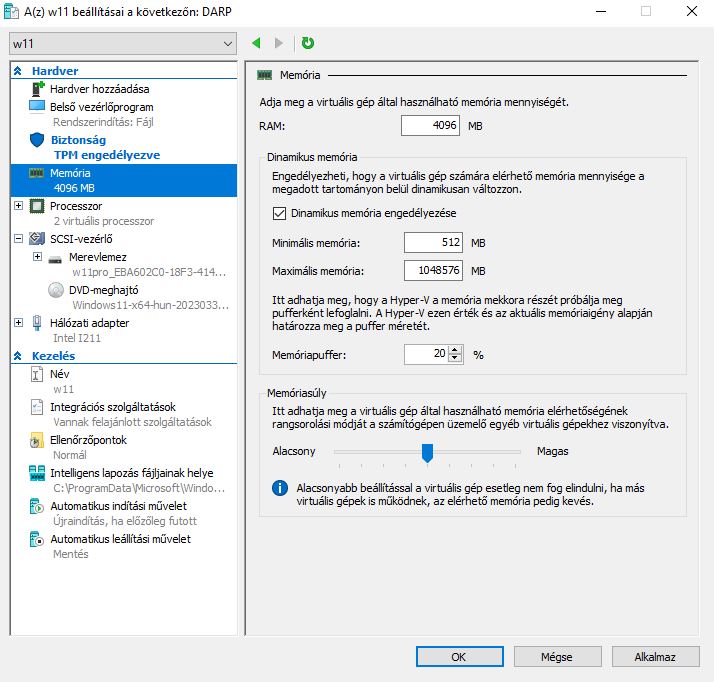Viewport: 714px width, 682px height.
Task: Expand the Processzor tree node
Action: click(19, 206)
